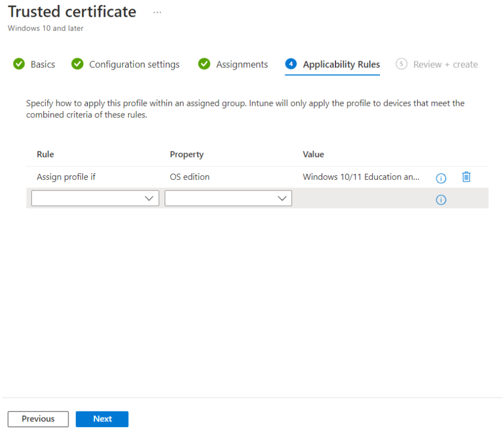The width and height of the screenshot is (504, 436).
Task: Click the green checkmark next to Basics
Action: pyautogui.click(x=19, y=63)
